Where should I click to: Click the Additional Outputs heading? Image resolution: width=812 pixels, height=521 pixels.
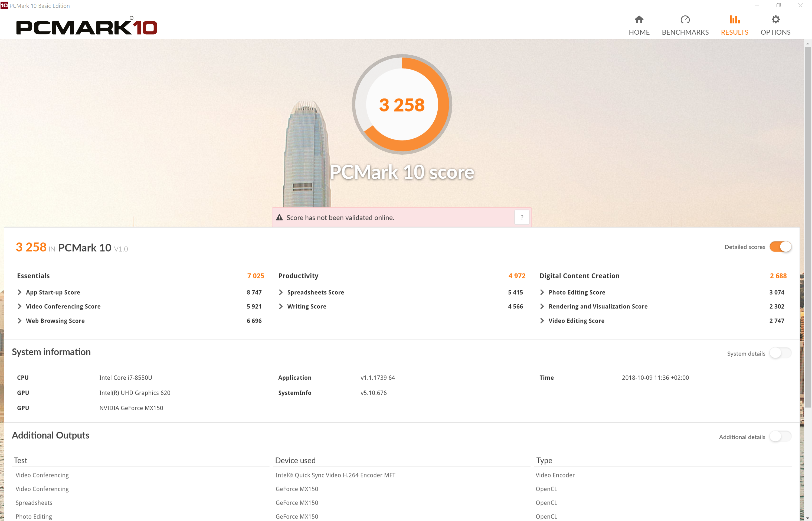point(51,435)
